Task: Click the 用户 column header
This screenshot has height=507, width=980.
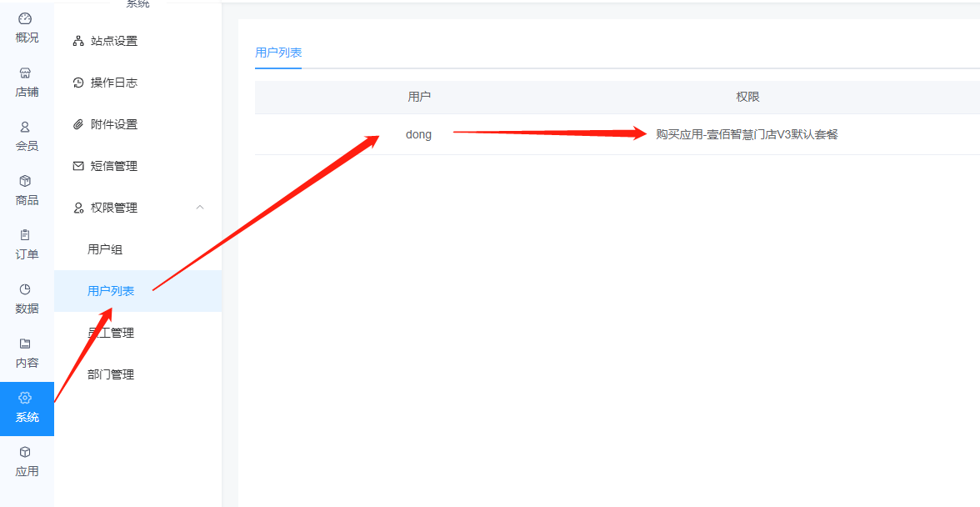Action: coord(418,97)
